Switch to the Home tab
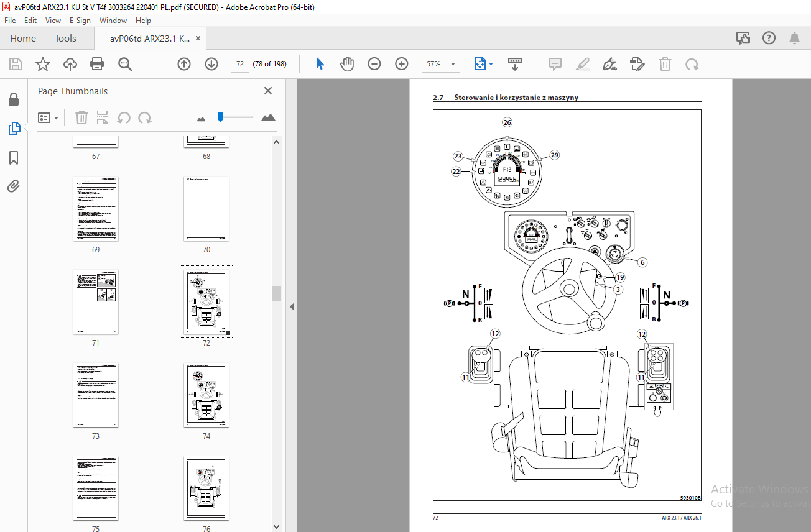 (x=23, y=39)
